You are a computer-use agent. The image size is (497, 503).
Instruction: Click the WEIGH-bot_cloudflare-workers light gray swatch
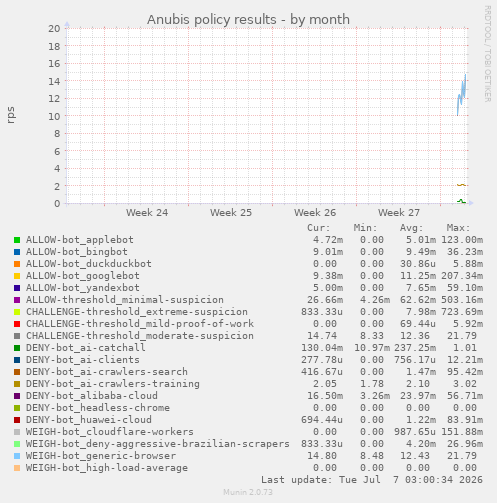click(x=17, y=432)
